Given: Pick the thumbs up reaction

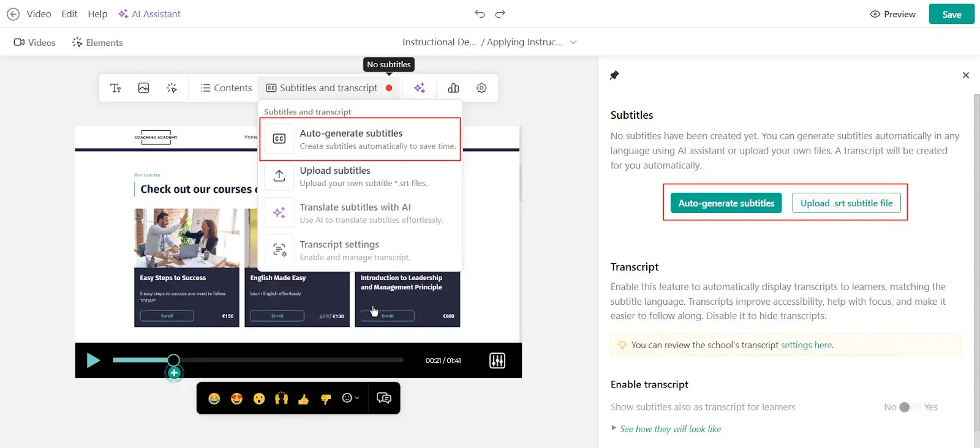Looking at the screenshot, I should pyautogui.click(x=303, y=398).
